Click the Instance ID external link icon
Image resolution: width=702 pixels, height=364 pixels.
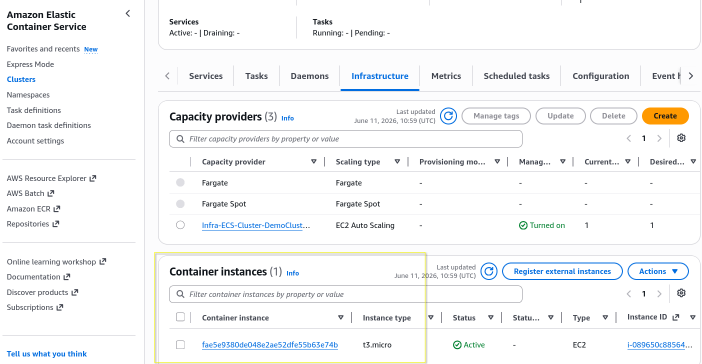tap(676, 317)
